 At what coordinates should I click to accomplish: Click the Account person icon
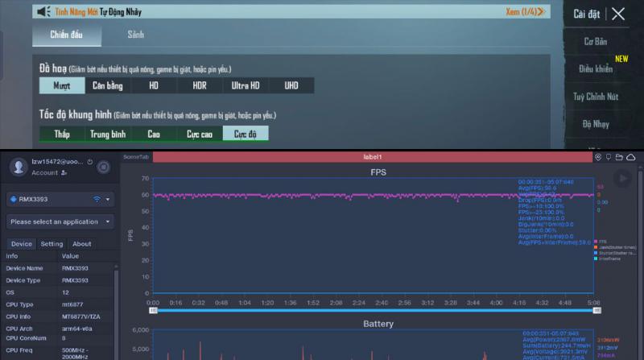tap(64, 173)
